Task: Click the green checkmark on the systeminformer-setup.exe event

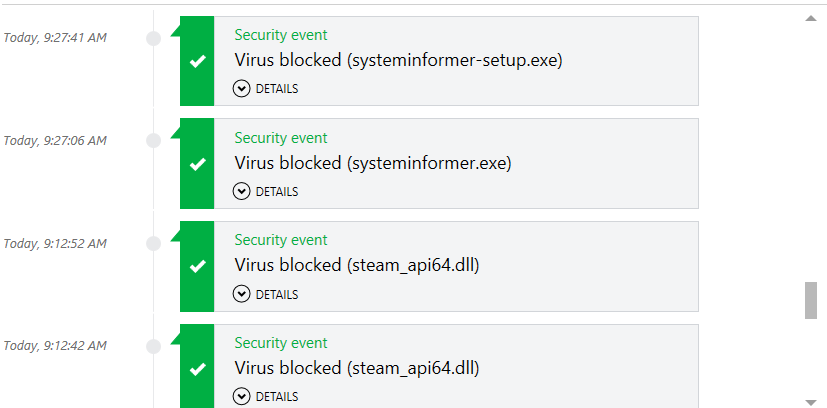Action: point(197,62)
